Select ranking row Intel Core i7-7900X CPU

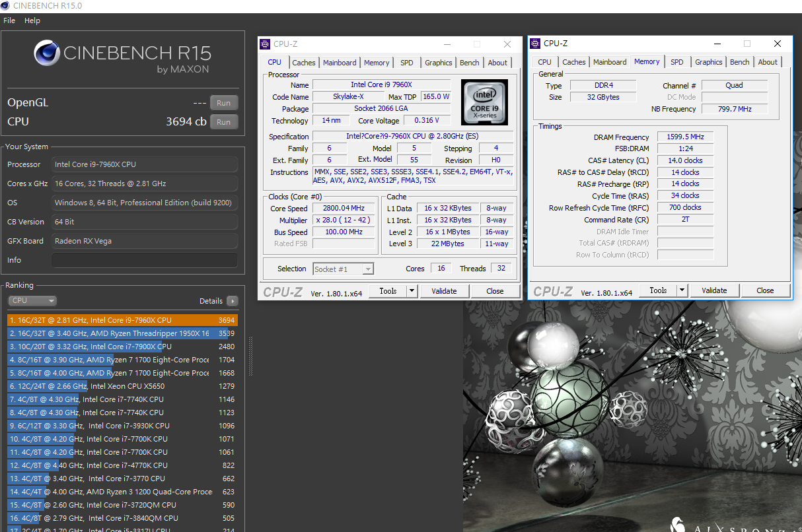(x=123, y=347)
